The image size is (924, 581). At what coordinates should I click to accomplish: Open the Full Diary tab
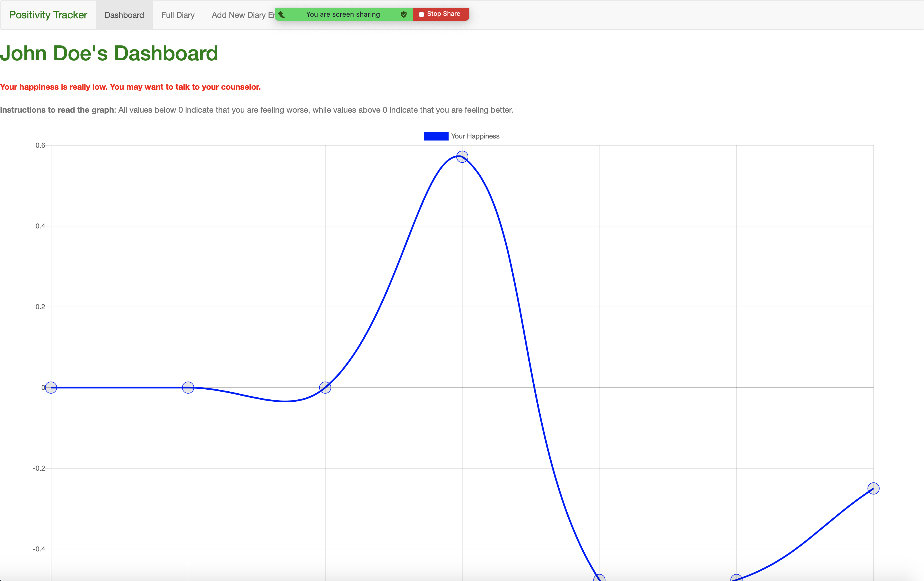coord(178,15)
